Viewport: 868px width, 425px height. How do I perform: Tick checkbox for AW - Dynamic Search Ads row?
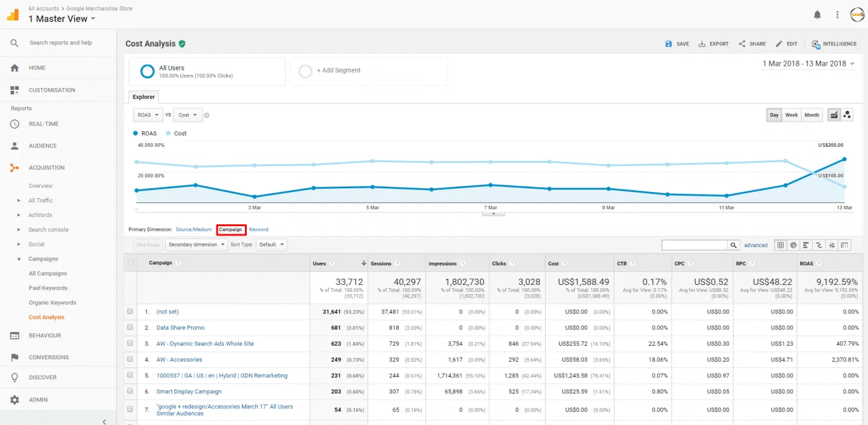(x=130, y=343)
